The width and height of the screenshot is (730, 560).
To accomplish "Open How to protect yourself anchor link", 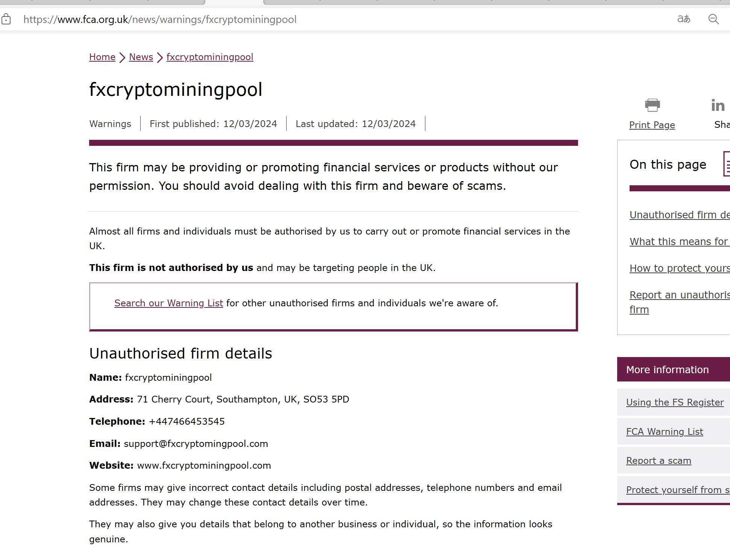I will coord(679,268).
